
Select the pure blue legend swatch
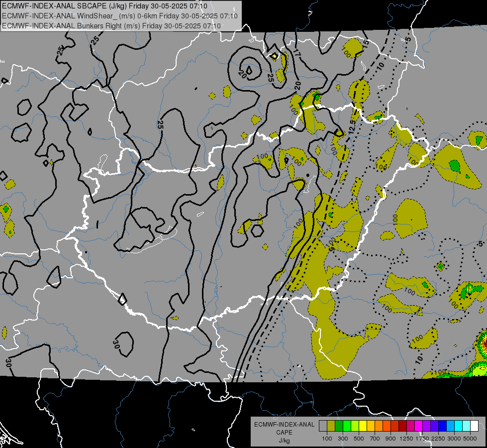pos(443,426)
